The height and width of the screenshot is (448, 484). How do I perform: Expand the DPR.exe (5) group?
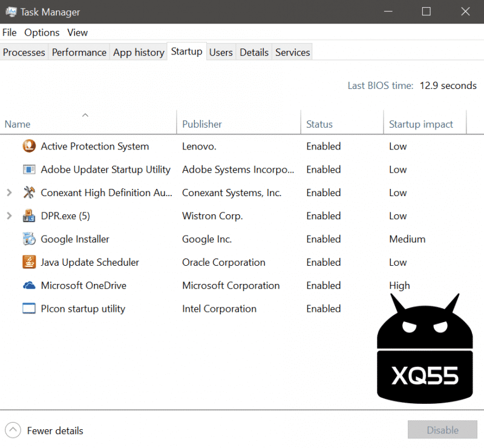pyautogui.click(x=9, y=216)
